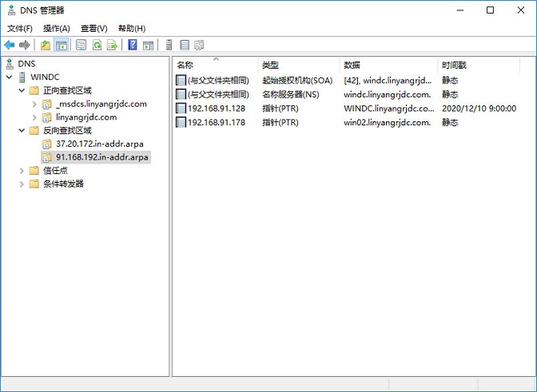The image size is (537, 392).
Task: Click the 192.168.91.178 record icon
Action: pyautogui.click(x=181, y=122)
